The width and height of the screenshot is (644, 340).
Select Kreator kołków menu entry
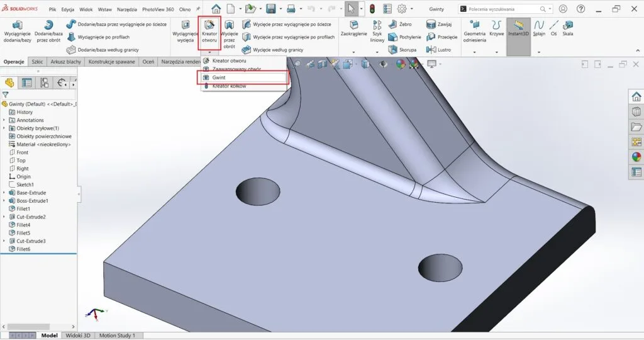[x=244, y=86]
